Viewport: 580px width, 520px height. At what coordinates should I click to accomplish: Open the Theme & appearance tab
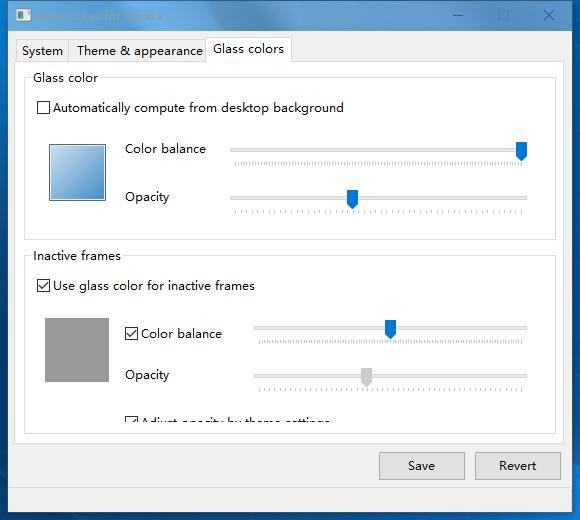(x=140, y=51)
